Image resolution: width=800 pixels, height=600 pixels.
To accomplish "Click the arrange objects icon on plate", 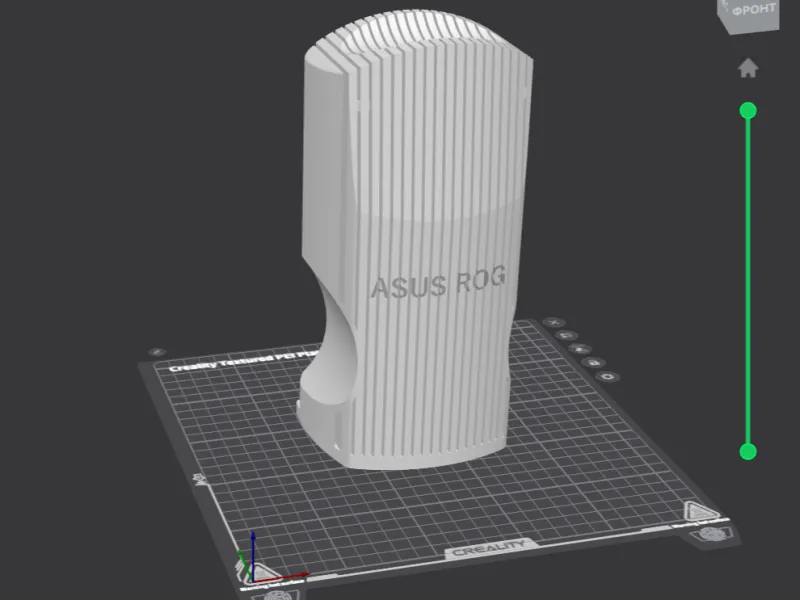I will coord(580,349).
